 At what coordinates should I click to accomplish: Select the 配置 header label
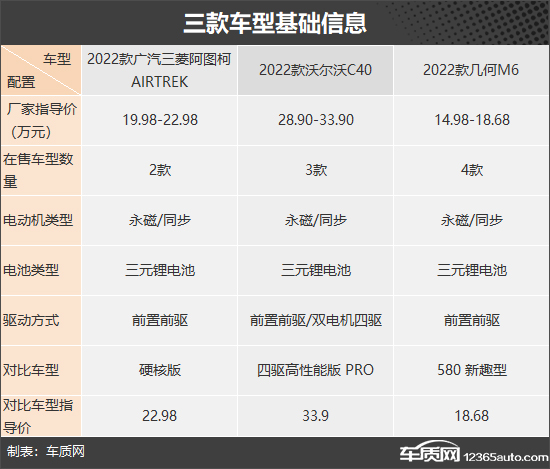pyautogui.click(x=21, y=82)
